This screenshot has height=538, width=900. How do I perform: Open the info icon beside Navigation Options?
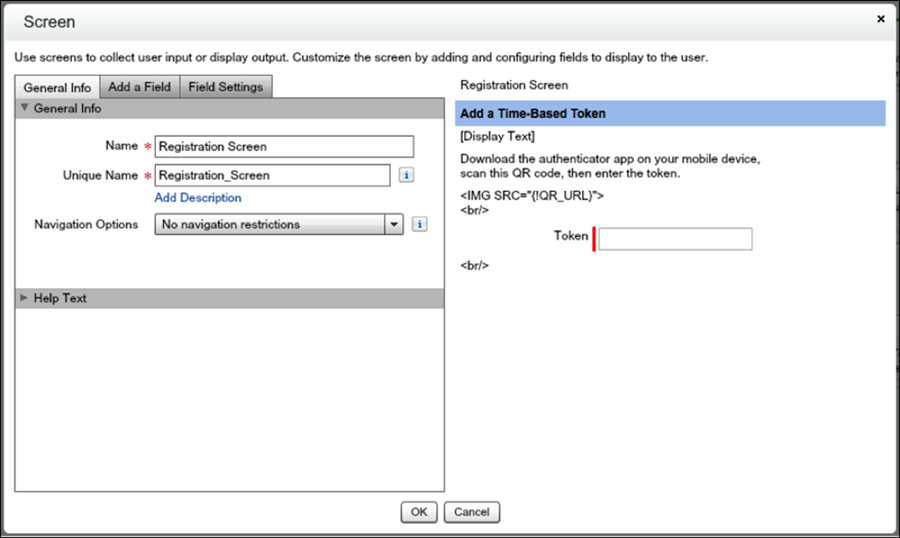(420, 225)
